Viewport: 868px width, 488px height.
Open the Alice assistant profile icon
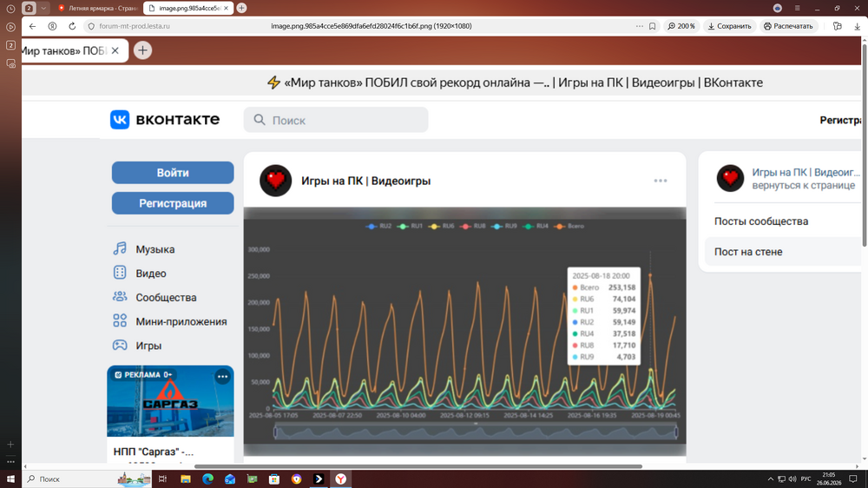[777, 9]
